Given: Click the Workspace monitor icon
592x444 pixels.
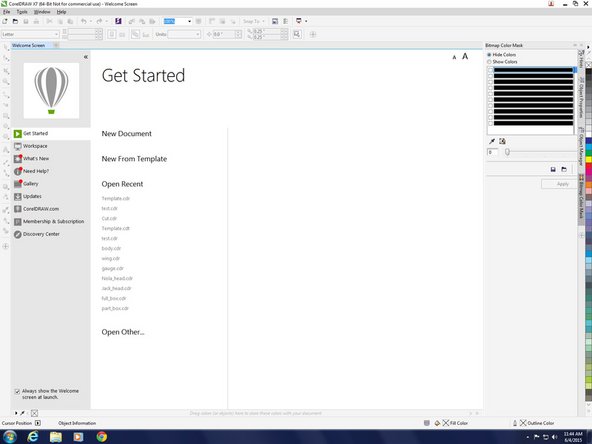Looking at the screenshot, I should click(17, 146).
